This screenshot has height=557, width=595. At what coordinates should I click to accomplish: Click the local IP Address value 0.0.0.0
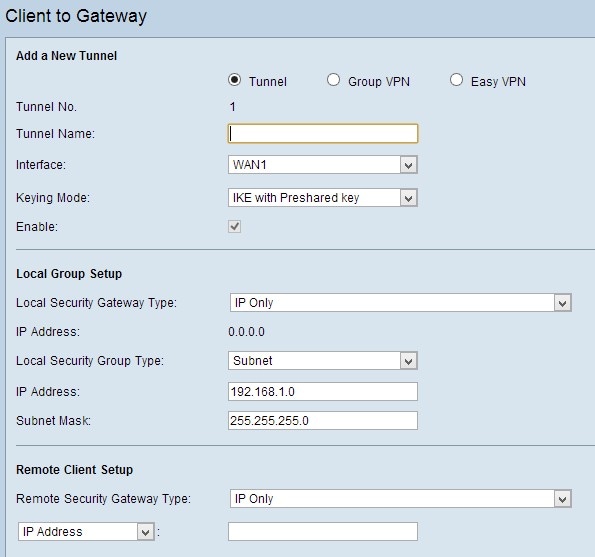point(246,332)
